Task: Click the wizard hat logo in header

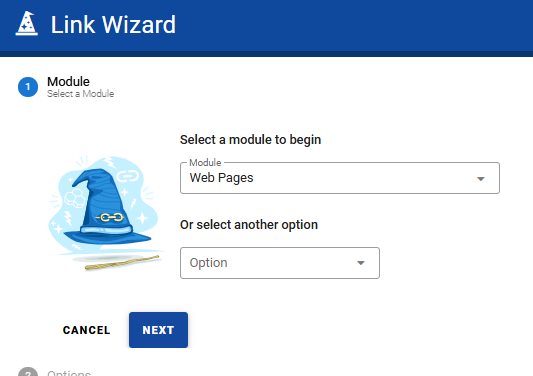Action: click(27, 23)
